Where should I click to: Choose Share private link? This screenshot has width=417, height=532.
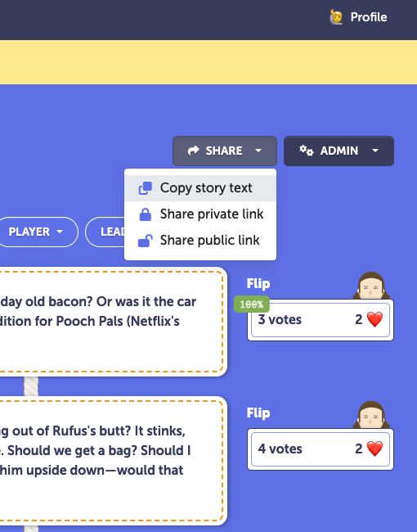[x=200, y=214]
